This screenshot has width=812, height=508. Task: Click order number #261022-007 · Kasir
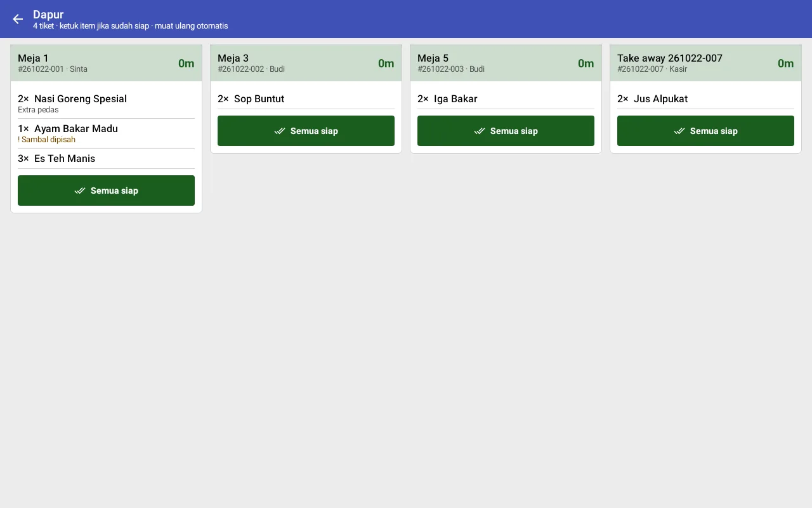[x=652, y=69]
